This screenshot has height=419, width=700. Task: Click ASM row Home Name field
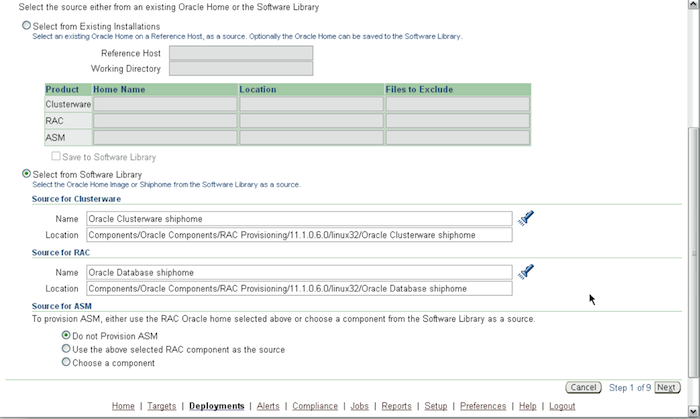[165, 137]
